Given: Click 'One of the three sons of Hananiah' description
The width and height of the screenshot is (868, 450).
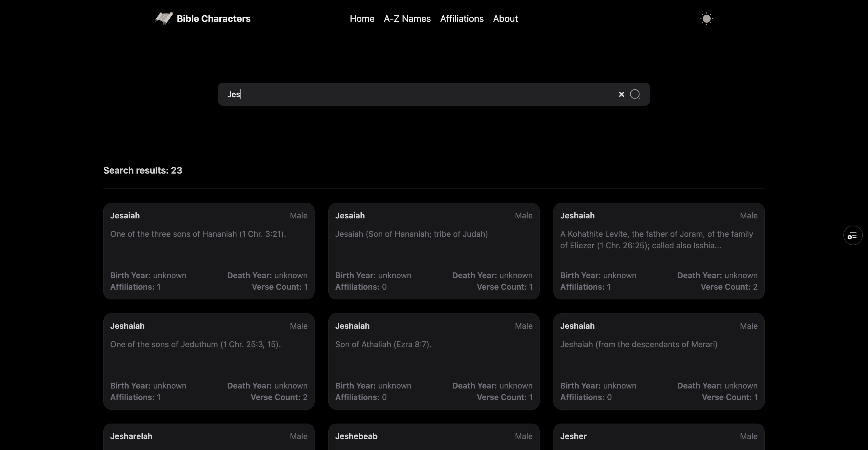Looking at the screenshot, I should pos(198,234).
